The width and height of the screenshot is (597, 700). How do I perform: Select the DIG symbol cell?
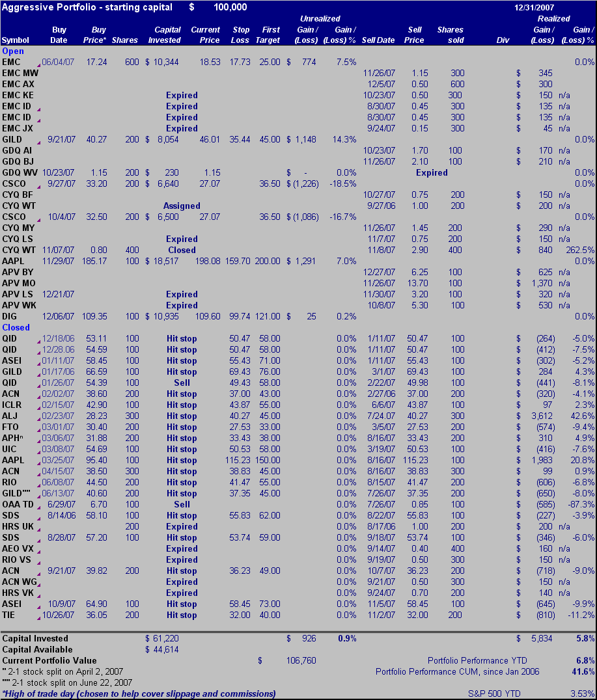pyautogui.click(x=10, y=316)
